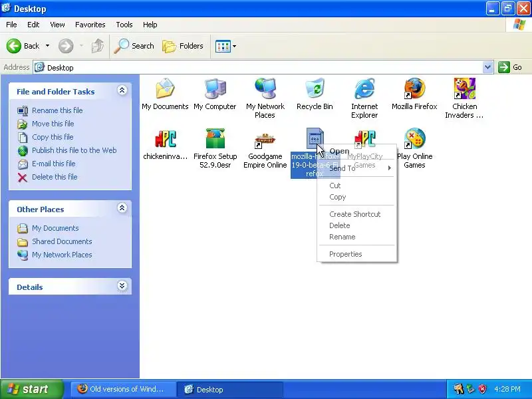Click E-mail this file link
Viewport: 532px width, 399px height.
pyautogui.click(x=54, y=163)
